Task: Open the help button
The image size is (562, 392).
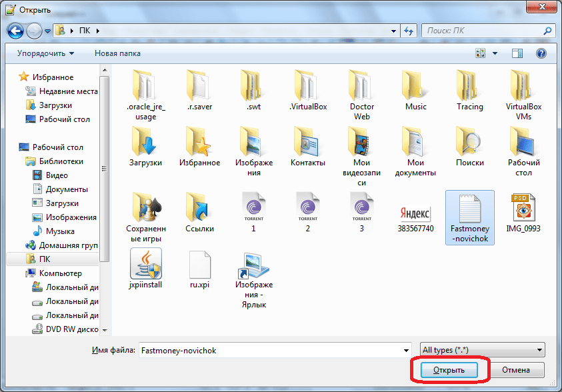Action: point(541,53)
